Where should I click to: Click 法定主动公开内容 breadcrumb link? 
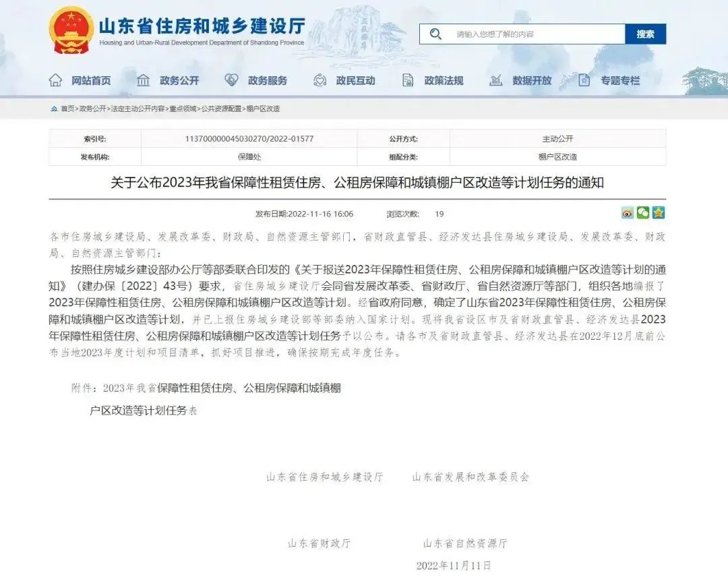click(138, 109)
